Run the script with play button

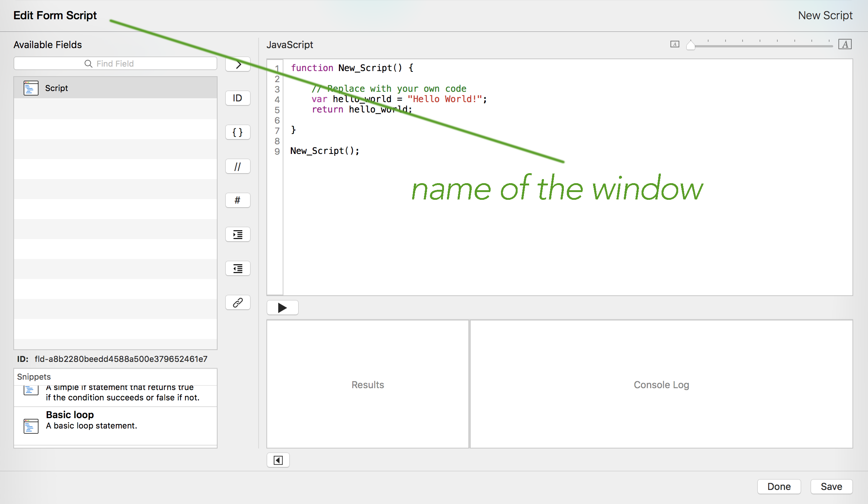282,308
